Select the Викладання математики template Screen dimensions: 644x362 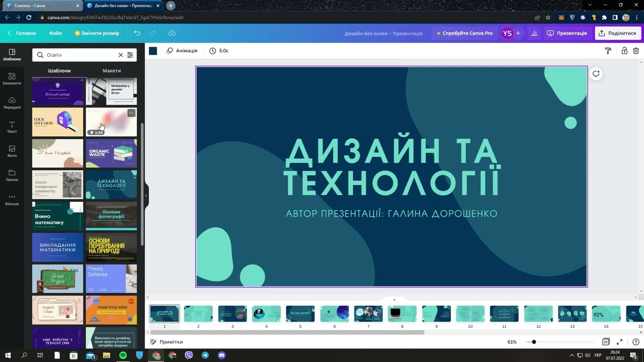57,247
